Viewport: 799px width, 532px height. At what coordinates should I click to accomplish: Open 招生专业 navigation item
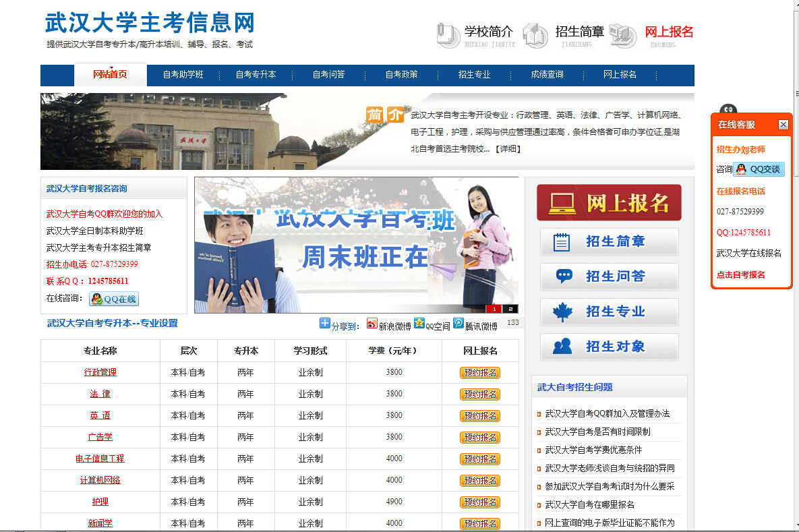pos(475,75)
